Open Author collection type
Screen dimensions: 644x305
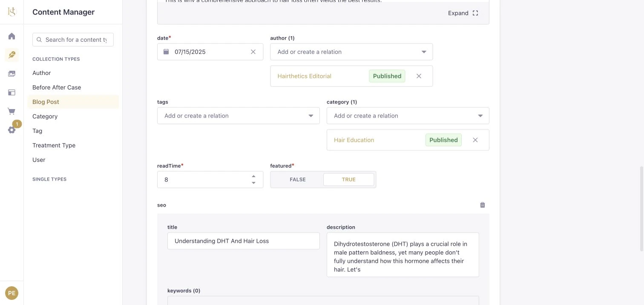[x=41, y=73]
